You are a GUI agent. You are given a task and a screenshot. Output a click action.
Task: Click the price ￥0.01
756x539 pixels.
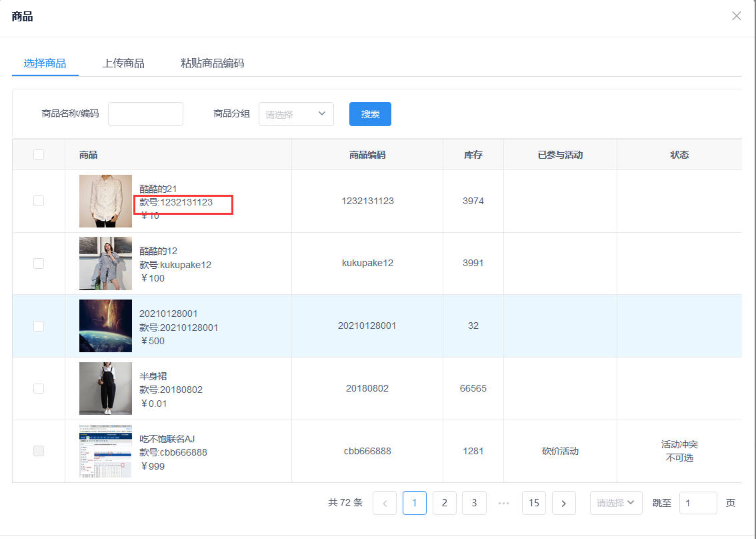point(153,404)
